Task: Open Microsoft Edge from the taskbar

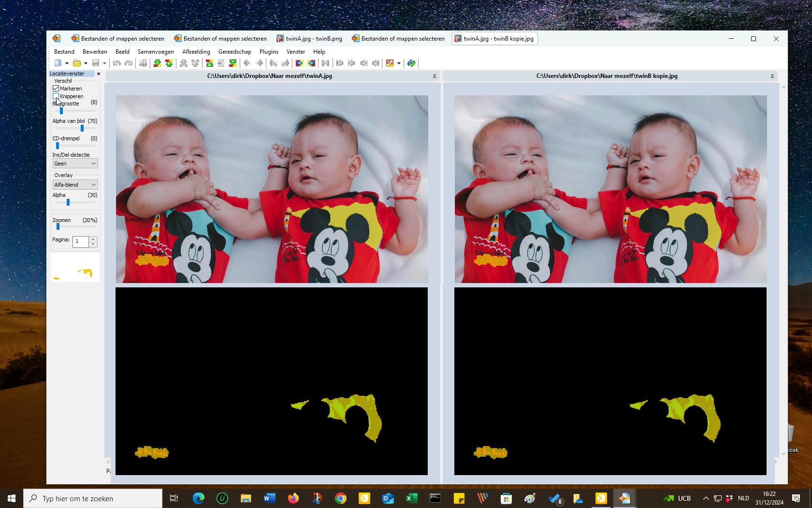Action: 199,498
